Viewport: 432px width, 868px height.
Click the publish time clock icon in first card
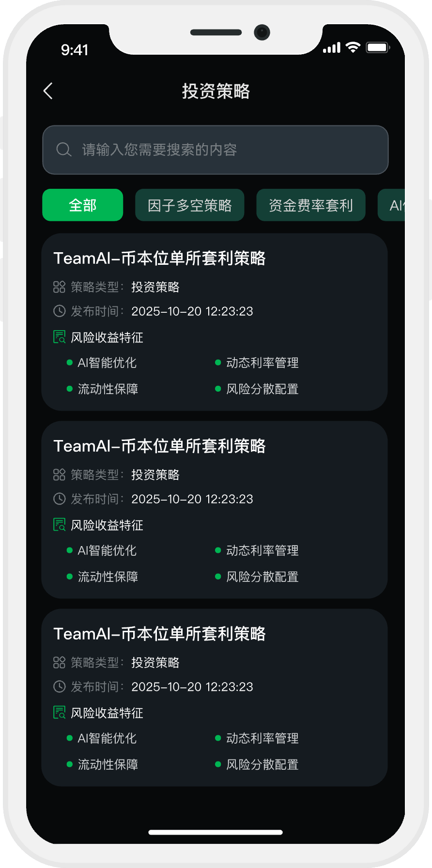[59, 311]
